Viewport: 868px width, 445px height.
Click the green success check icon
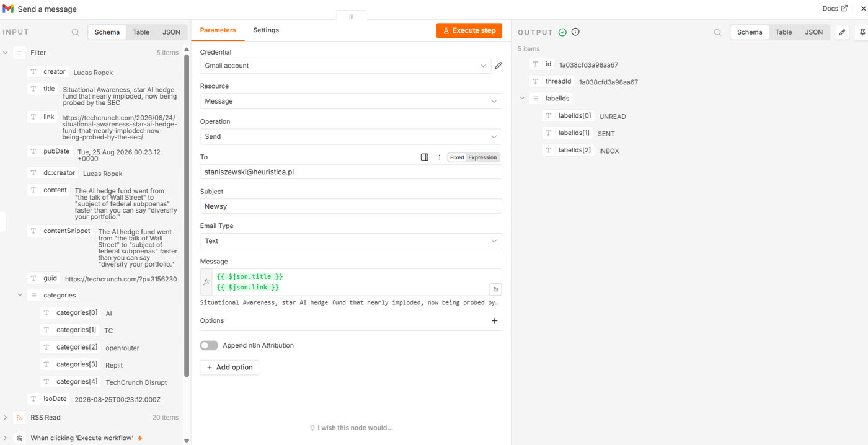562,32
